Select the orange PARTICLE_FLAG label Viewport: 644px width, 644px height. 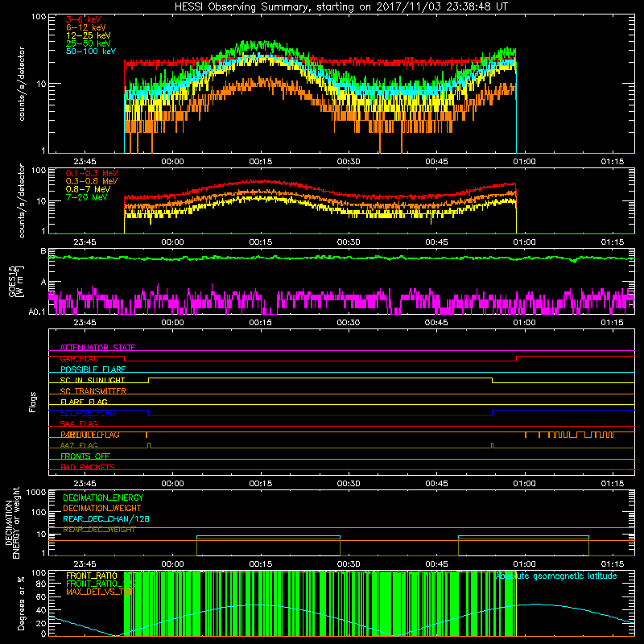90,435
